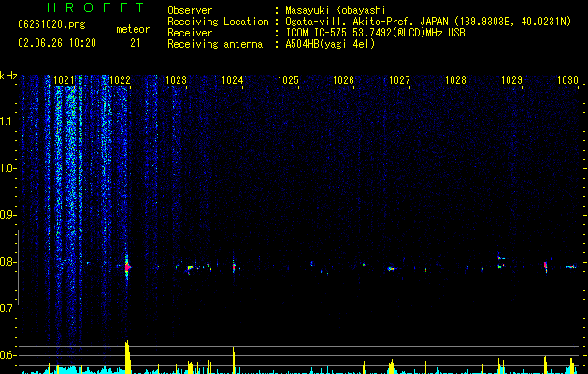Click the 0.7 frequency axis label

(x=8, y=309)
